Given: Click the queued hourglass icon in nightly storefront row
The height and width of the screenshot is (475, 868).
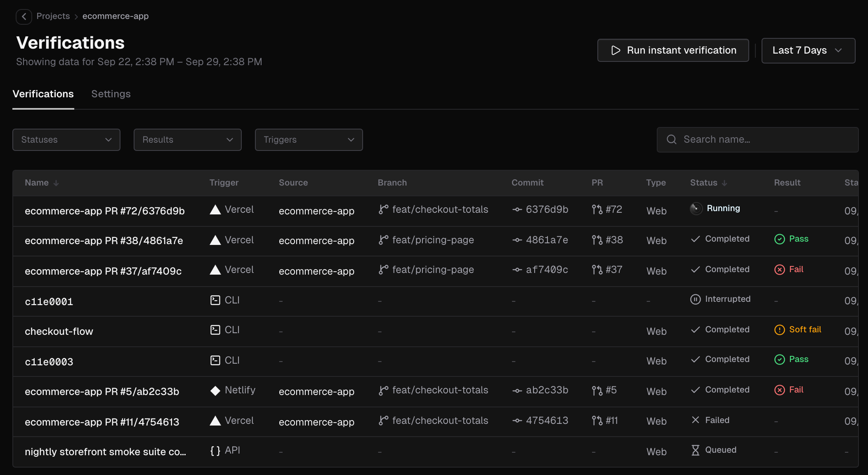Looking at the screenshot, I should click(696, 450).
